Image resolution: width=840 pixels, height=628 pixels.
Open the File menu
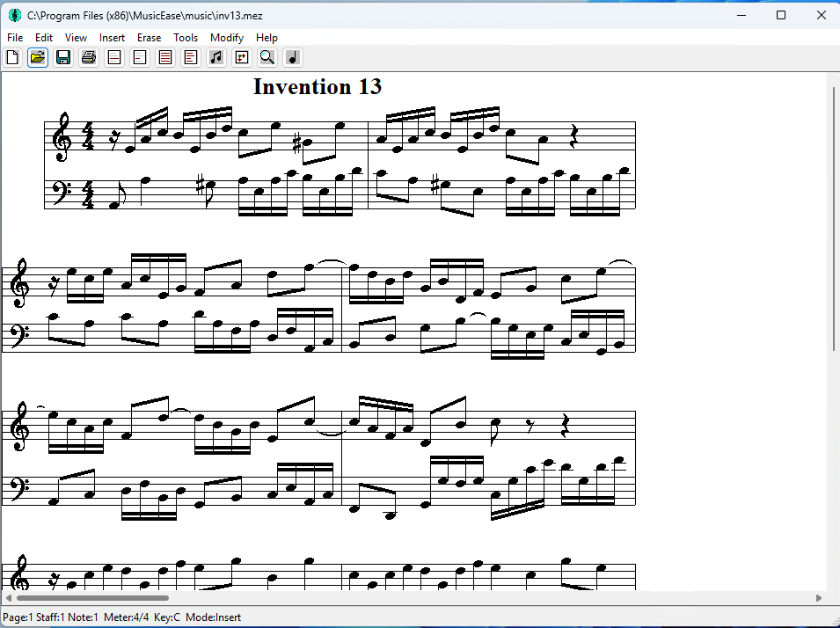15,38
